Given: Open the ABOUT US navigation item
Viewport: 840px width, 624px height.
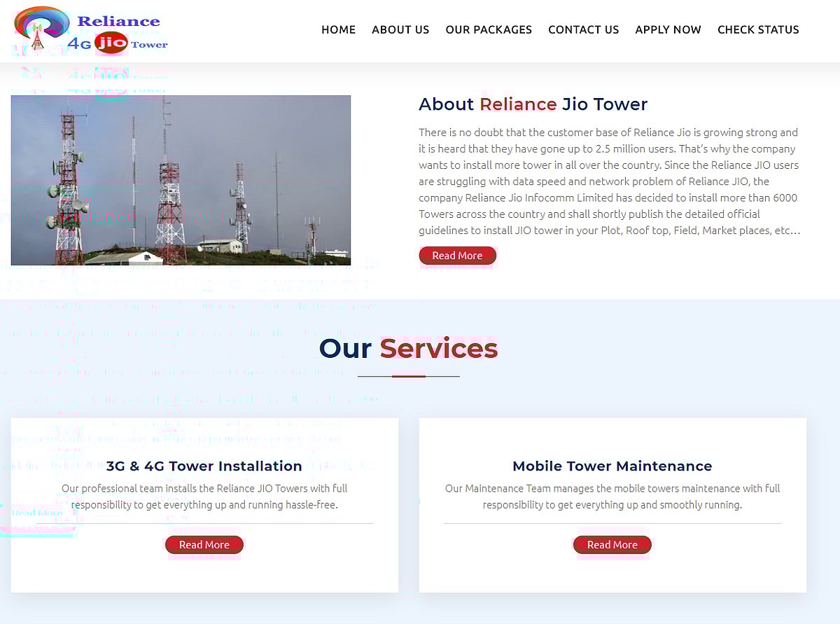Looking at the screenshot, I should (x=400, y=29).
